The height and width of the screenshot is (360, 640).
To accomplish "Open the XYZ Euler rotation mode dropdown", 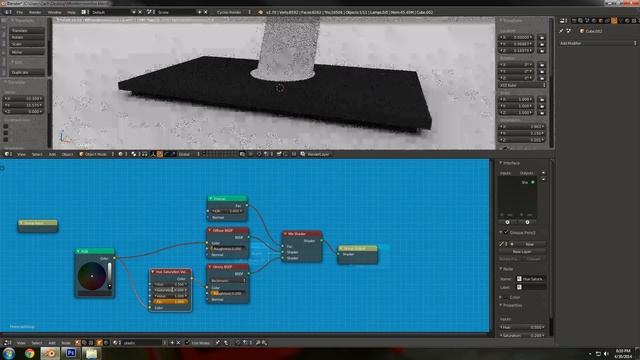I will pyautogui.click(x=522, y=85).
